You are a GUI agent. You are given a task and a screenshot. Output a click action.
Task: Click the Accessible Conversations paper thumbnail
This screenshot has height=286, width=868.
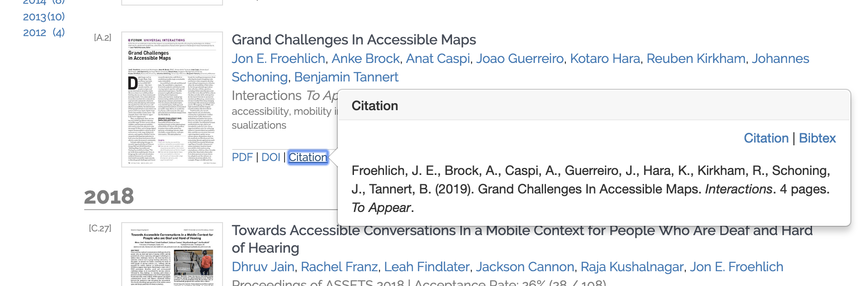pyautogui.click(x=171, y=257)
